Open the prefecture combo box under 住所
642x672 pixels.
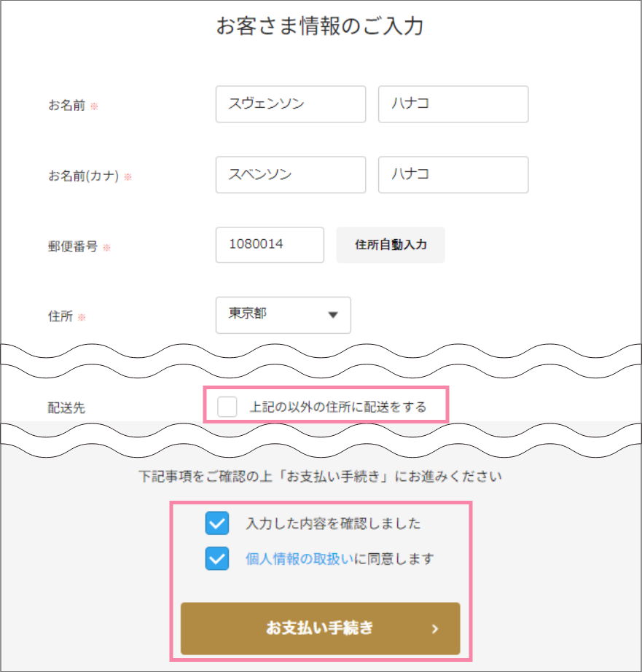283,315
